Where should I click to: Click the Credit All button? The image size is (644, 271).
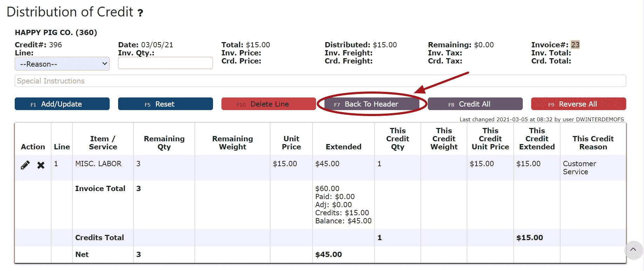[x=475, y=104]
